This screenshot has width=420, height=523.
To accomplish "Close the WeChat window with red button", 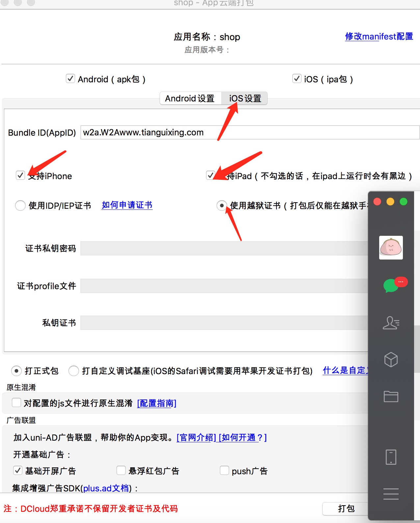I will (377, 202).
